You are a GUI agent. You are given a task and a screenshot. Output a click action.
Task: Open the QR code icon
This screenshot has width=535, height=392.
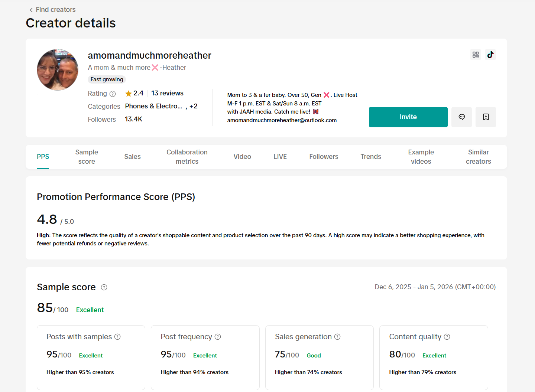[x=476, y=55]
